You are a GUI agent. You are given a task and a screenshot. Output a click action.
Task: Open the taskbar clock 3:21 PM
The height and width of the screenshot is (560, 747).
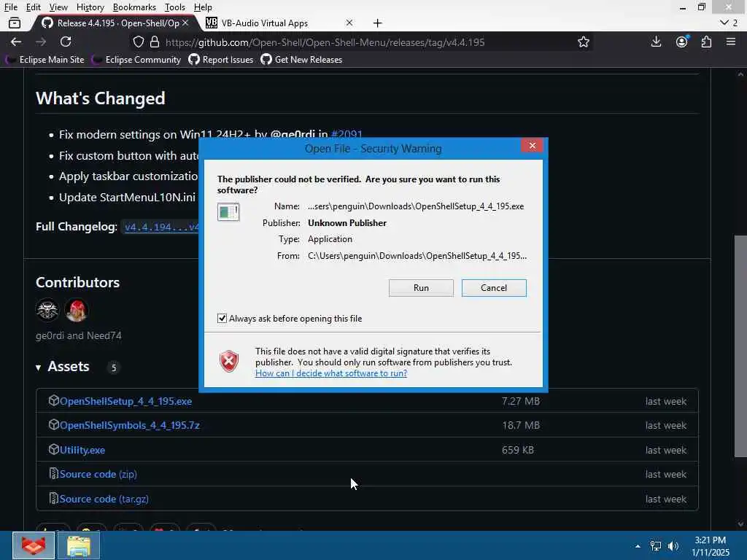click(710, 546)
